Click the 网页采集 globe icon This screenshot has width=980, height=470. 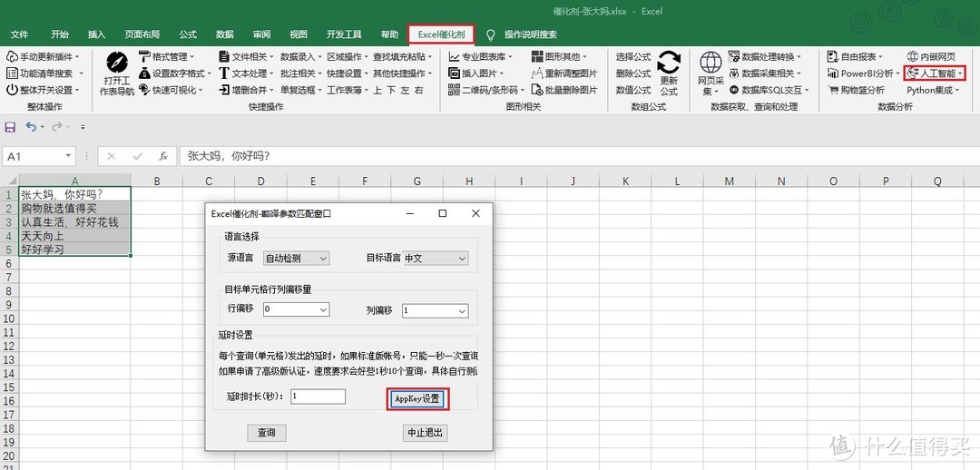point(710,63)
